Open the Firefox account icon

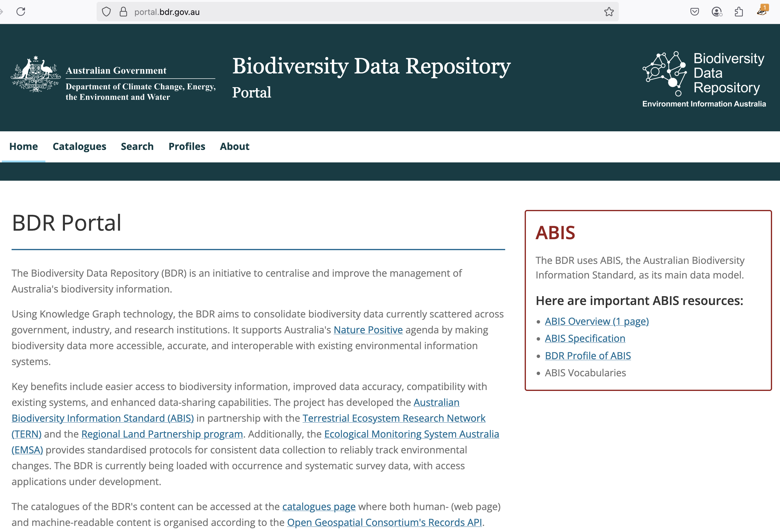tap(717, 12)
